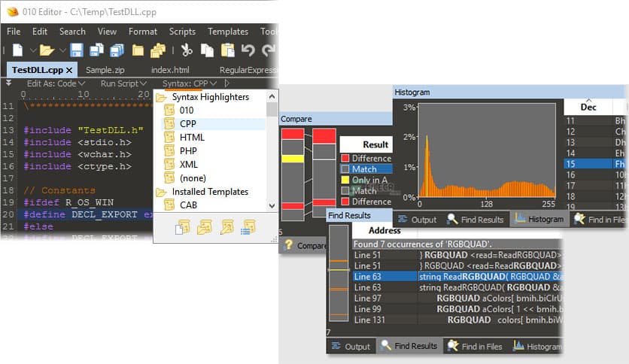Collapse the Installed Templates folder
Screen dimensions: 629x364
tap(161, 193)
